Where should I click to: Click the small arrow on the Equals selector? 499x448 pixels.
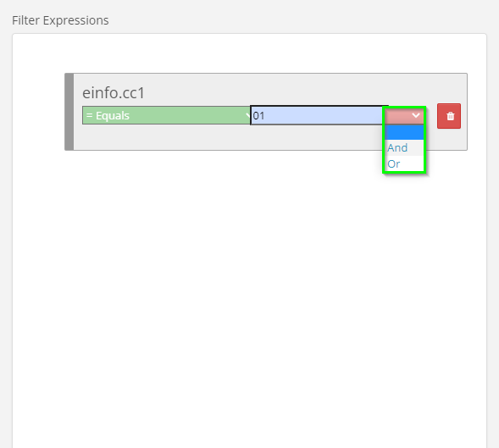point(248,115)
